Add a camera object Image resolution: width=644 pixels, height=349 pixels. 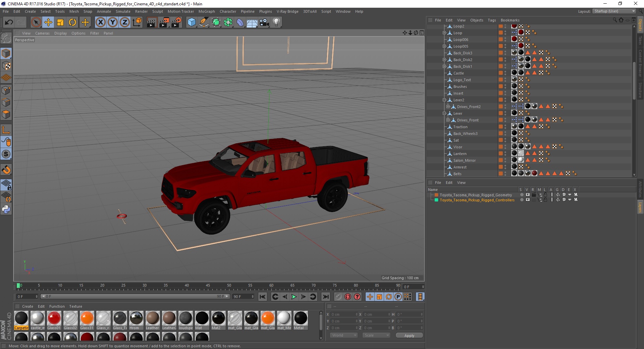(264, 22)
